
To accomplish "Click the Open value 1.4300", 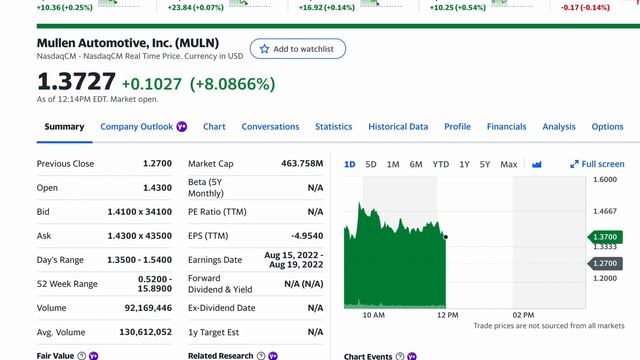I will pyautogui.click(x=158, y=188).
